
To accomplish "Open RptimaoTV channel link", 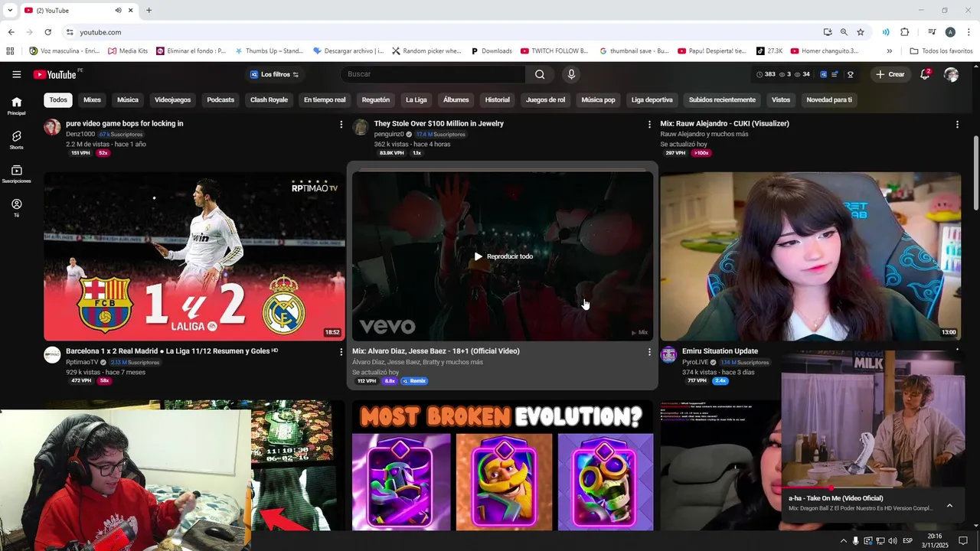I will pyautogui.click(x=82, y=362).
